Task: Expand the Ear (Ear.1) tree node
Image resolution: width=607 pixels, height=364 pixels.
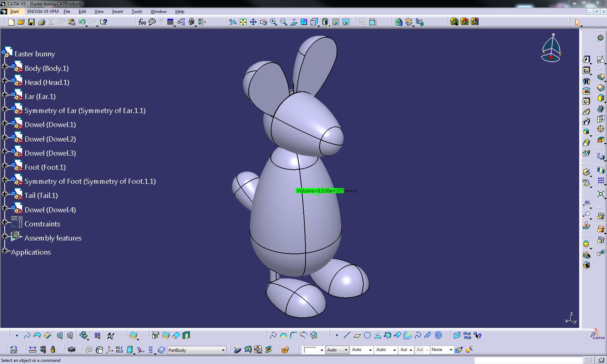Action: click(5, 95)
